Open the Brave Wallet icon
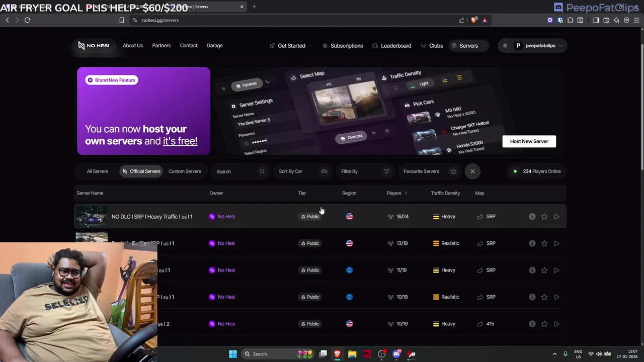 [606, 20]
